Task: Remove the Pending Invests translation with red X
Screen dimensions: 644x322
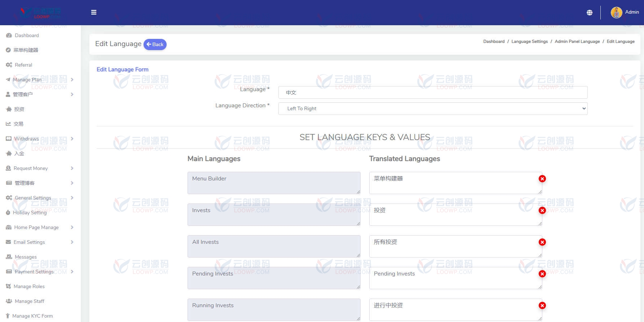Action: [x=542, y=274]
